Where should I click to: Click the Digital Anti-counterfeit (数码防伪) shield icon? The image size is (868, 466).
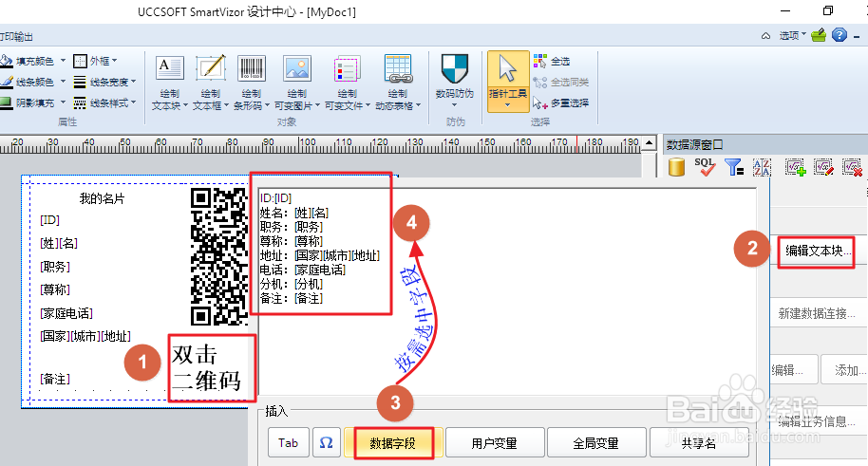pos(455,68)
